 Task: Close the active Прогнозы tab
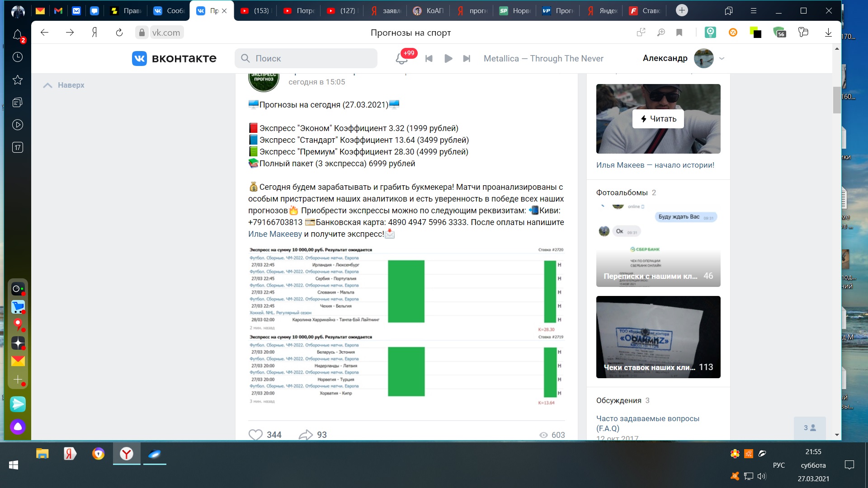[224, 11]
